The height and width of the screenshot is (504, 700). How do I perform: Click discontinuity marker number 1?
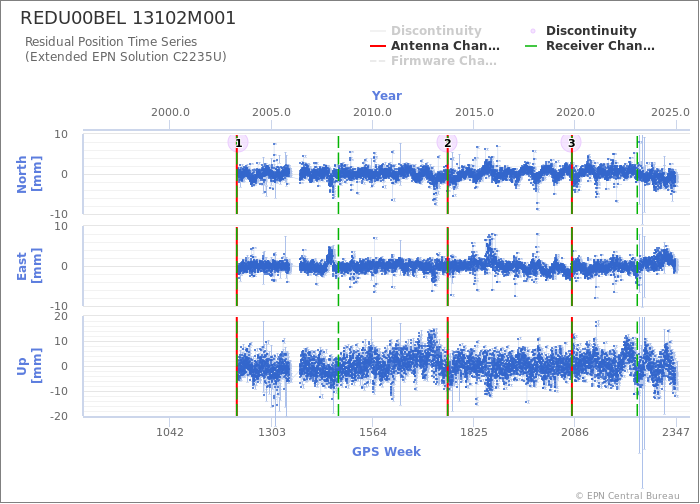[238, 143]
